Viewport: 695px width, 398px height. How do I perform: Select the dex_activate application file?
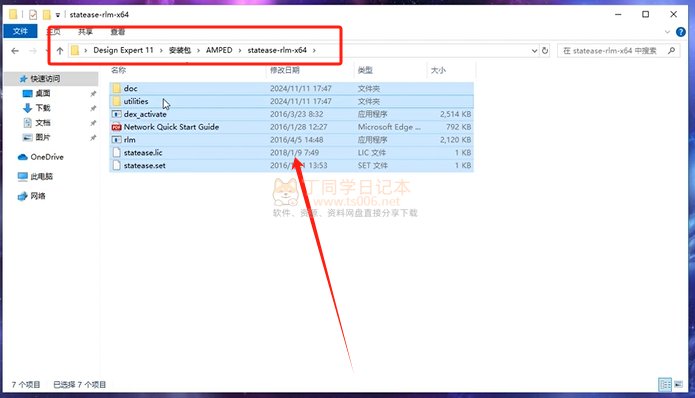291,114
